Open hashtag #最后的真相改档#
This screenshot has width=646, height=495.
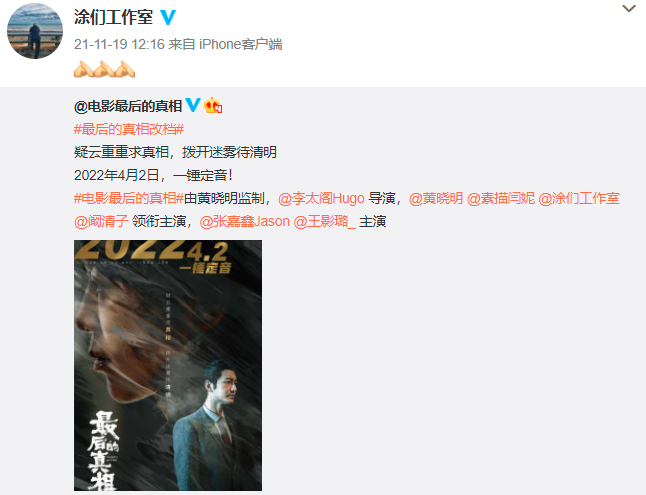pos(129,129)
